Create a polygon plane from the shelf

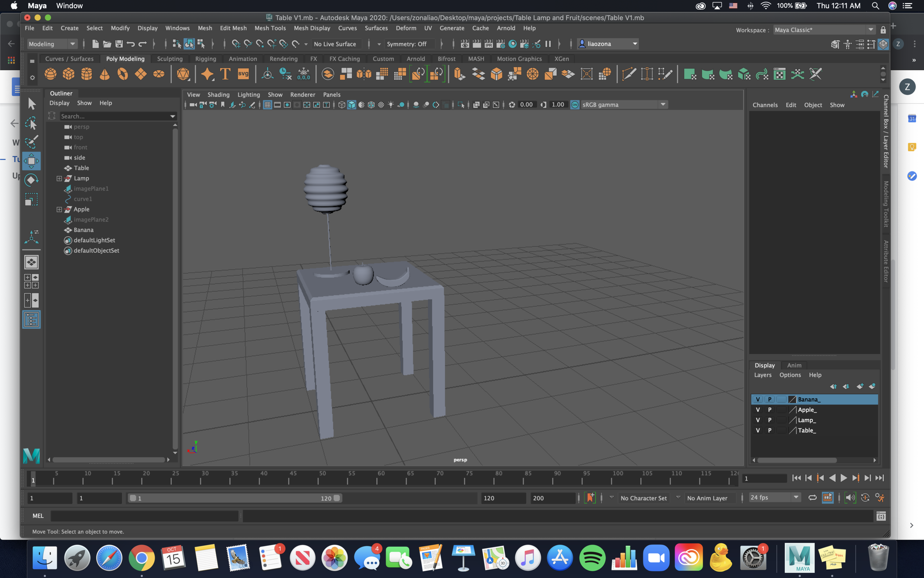140,74
